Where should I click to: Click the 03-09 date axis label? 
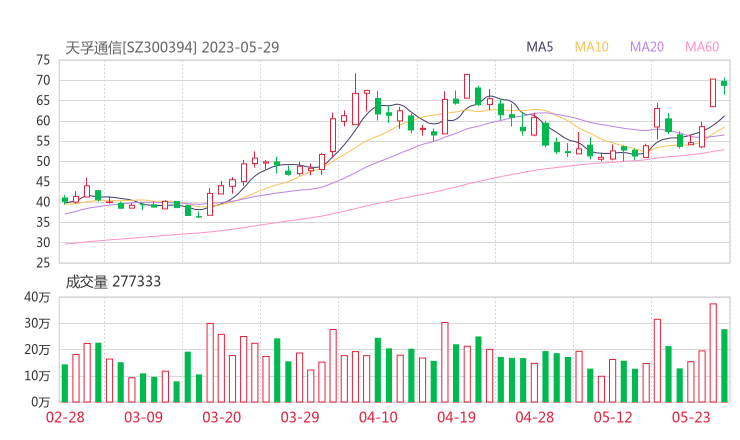point(143,417)
